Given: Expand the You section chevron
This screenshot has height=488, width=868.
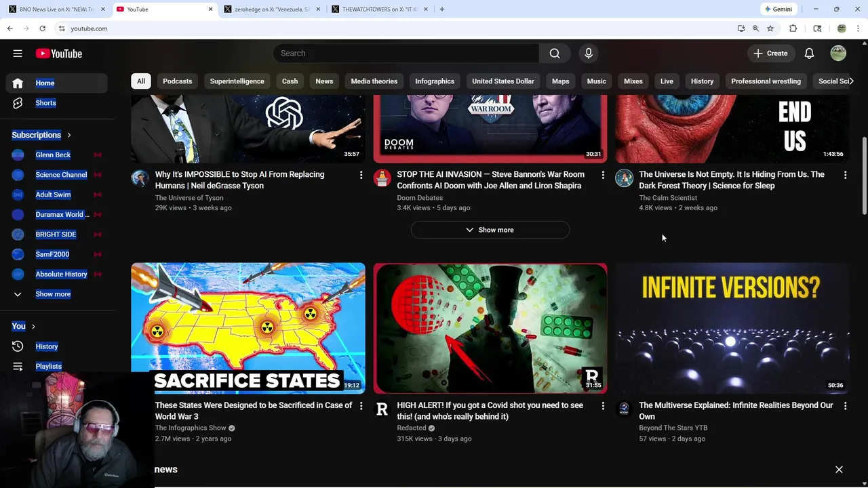Looking at the screenshot, I should click(x=33, y=326).
